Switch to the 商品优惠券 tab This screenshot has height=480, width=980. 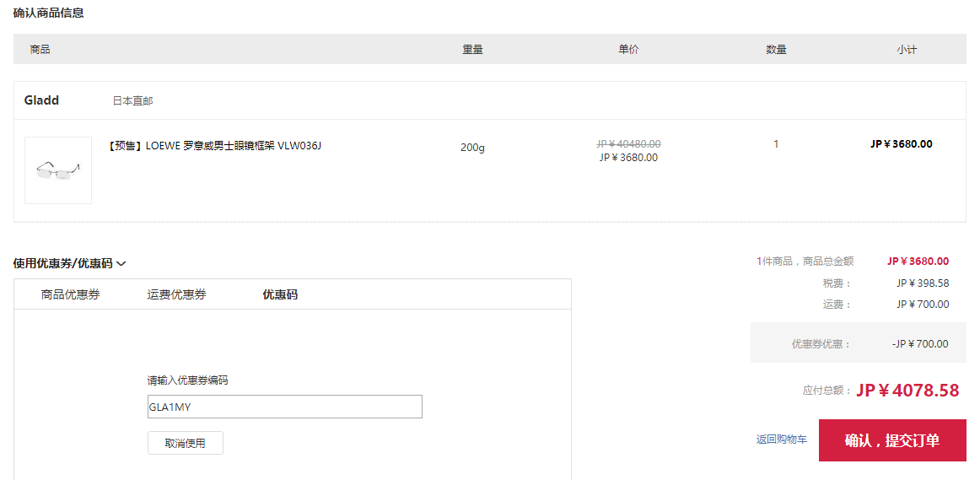(x=71, y=294)
